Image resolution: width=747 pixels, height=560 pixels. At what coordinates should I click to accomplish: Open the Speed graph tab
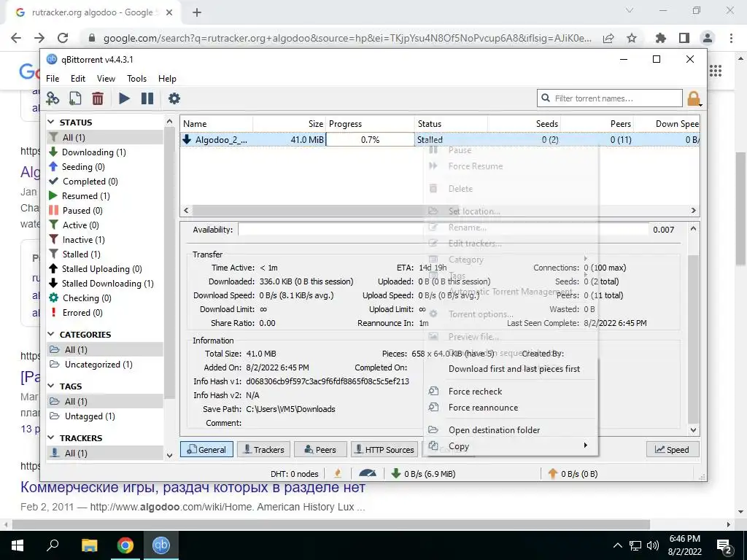coord(672,449)
